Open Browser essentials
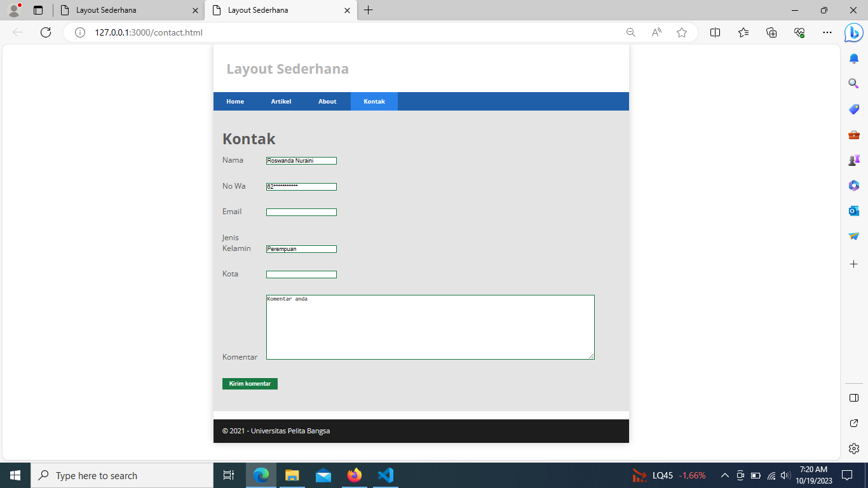This screenshot has width=868, height=488. 800,32
